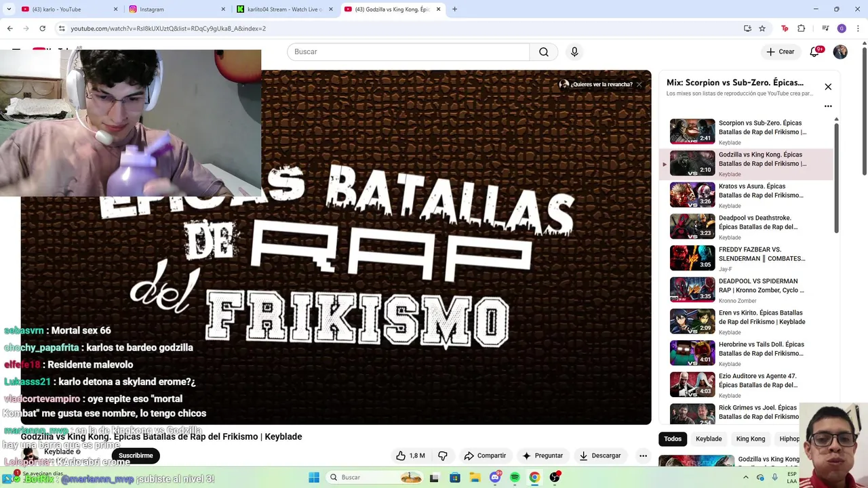Open File Explorer from the taskbar

tap(475, 477)
